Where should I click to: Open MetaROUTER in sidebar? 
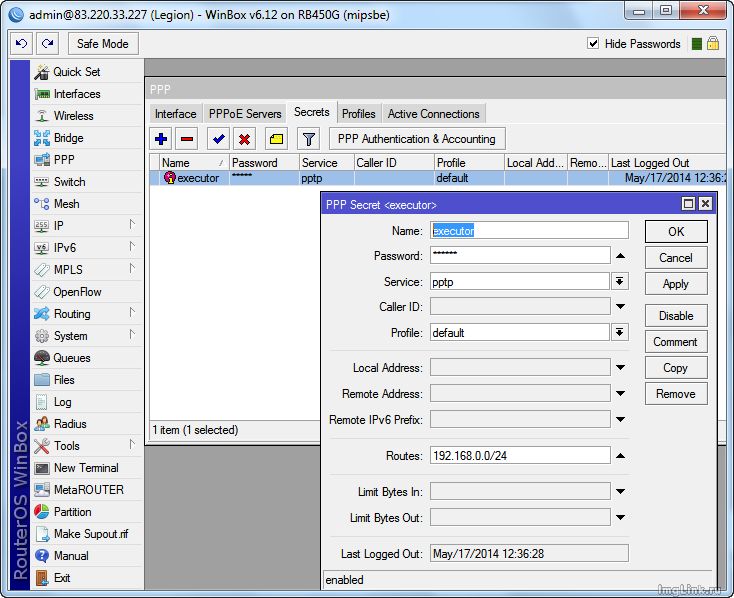tap(87, 490)
